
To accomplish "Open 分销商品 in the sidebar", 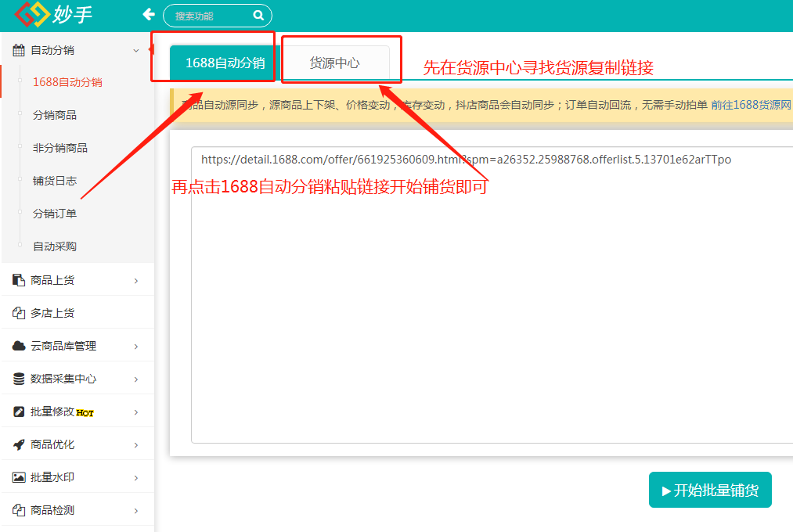I will pos(55,115).
